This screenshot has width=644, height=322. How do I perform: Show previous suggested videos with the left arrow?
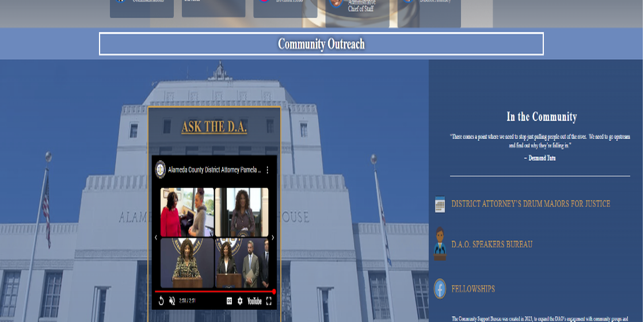[155, 237]
